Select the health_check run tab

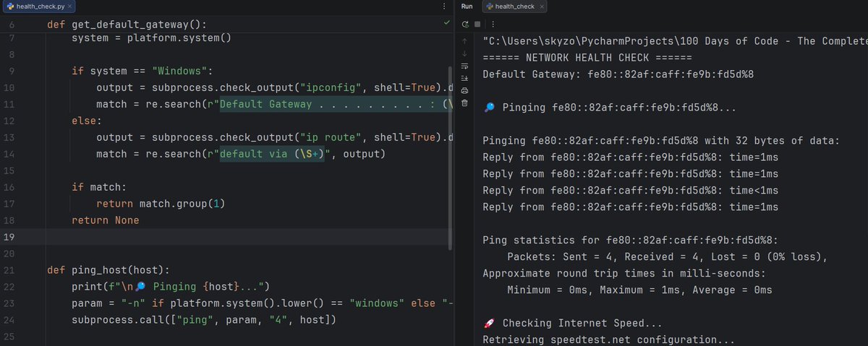point(515,7)
